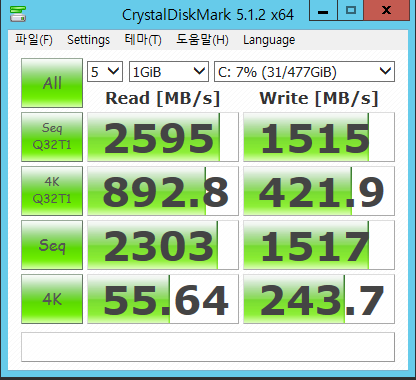Start the 4K Q32T1 benchmark test

tap(52, 191)
